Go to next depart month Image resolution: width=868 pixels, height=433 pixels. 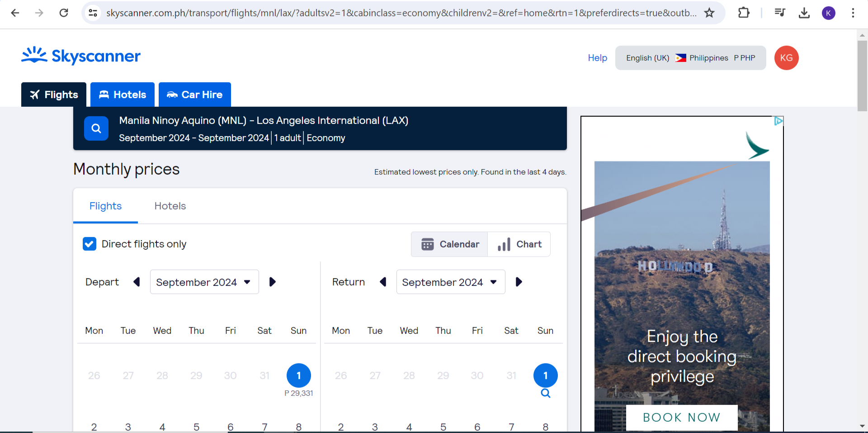[x=272, y=282]
